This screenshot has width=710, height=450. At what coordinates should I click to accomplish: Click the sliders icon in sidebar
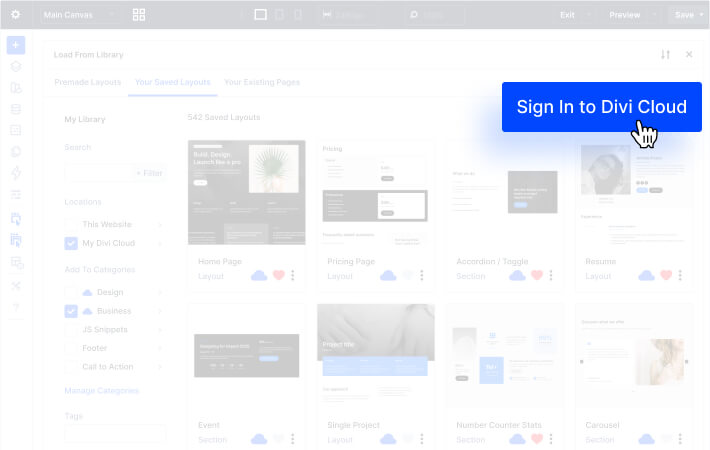[16, 194]
